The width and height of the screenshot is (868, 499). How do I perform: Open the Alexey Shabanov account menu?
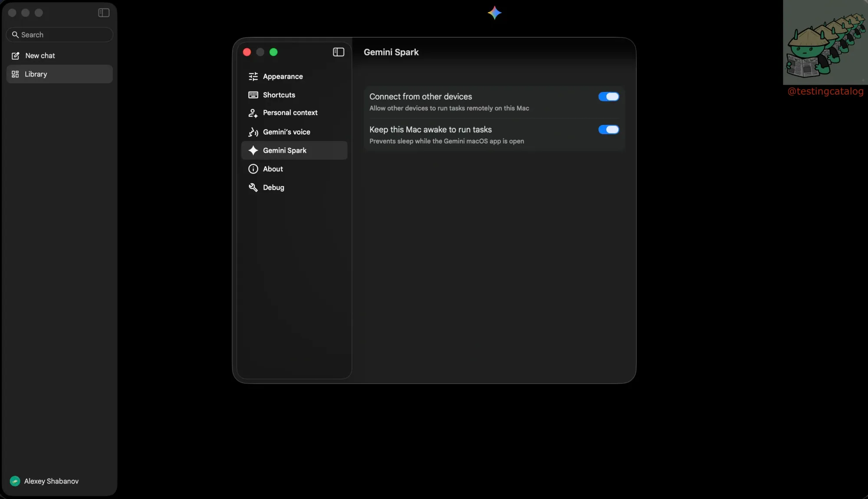pyautogui.click(x=44, y=481)
